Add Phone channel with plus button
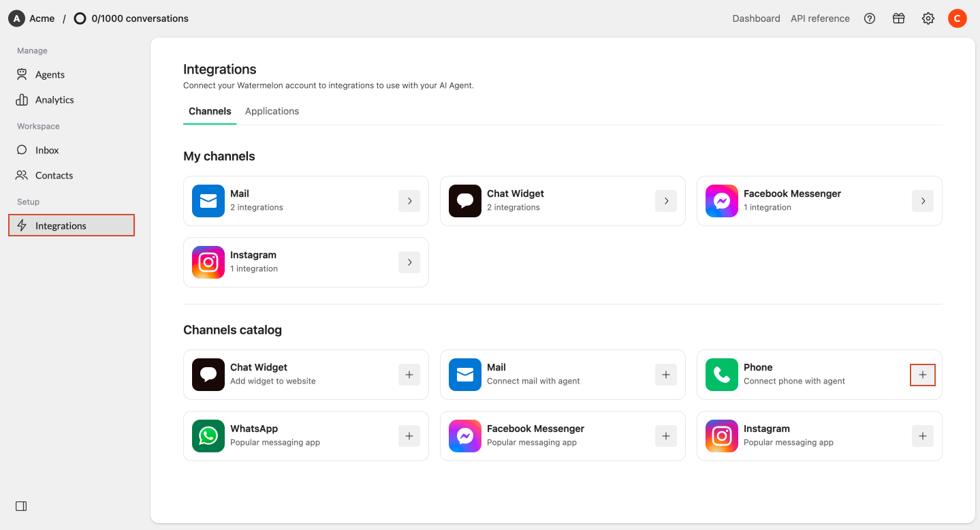980x530 pixels. pos(923,375)
